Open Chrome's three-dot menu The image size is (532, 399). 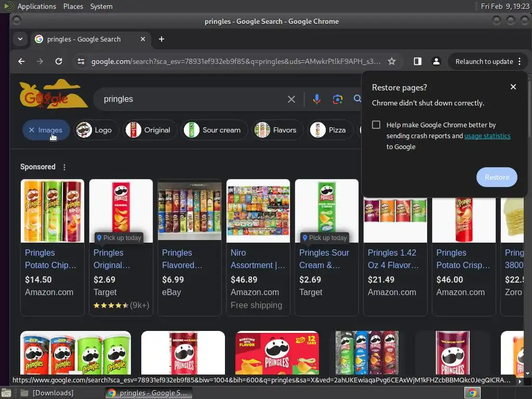[520, 61]
